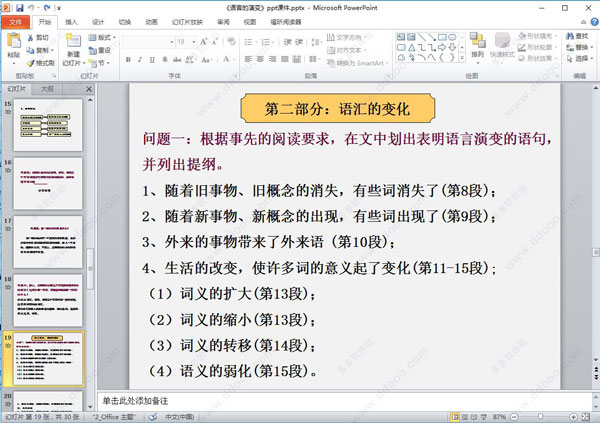Switch to Normal view in status bar
Screen dimensions: 600x423
point(455,417)
